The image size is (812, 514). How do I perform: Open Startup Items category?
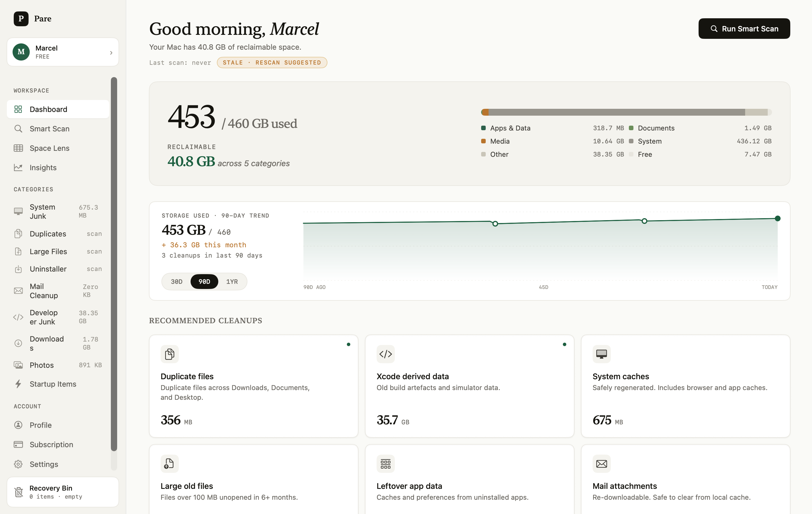58,384
